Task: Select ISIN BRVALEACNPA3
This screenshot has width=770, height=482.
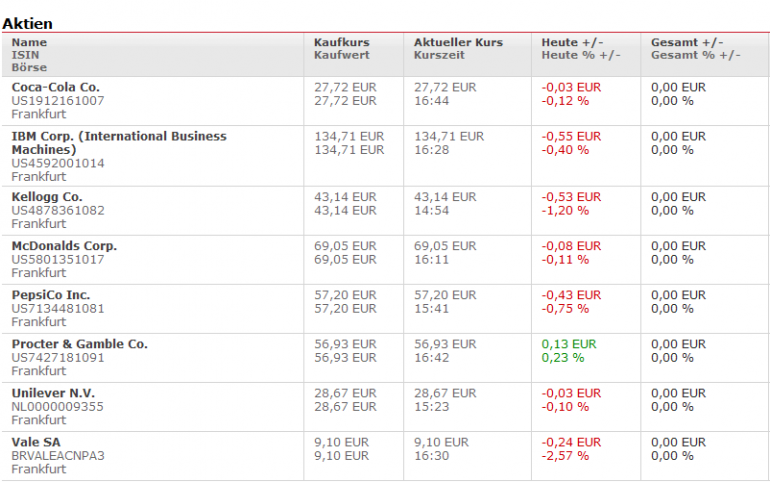Action: tap(58, 456)
